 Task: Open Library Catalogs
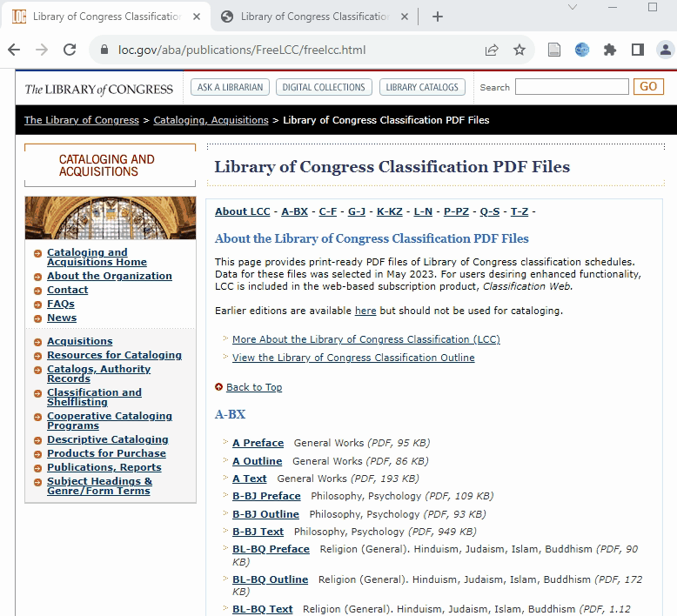[422, 87]
